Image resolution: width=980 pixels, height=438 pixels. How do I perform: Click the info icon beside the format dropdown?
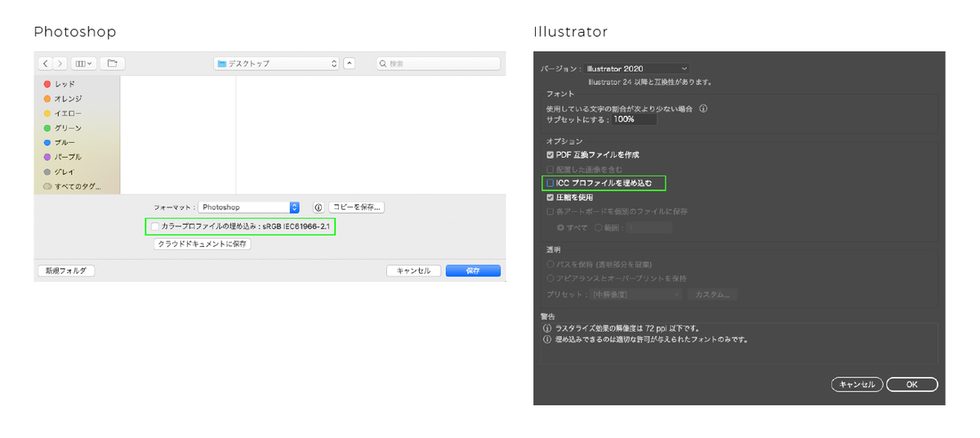pos(318,208)
